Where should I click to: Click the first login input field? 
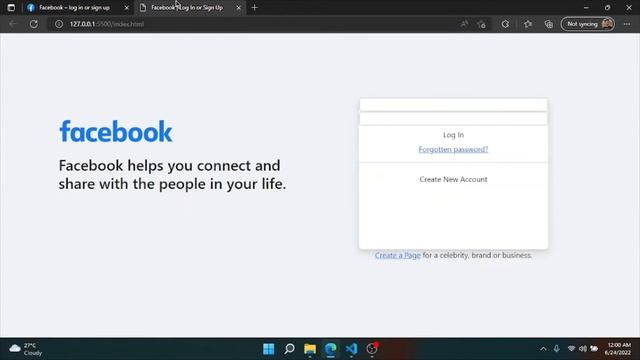point(453,104)
